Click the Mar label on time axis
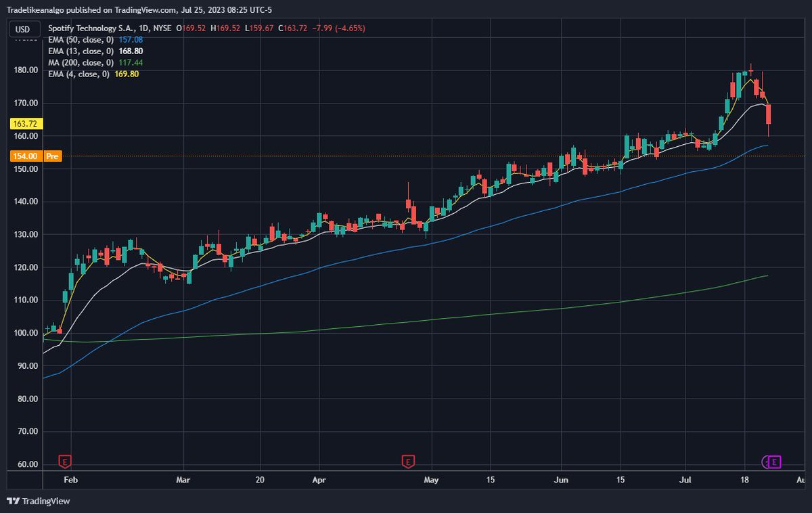This screenshot has width=812, height=513. tap(183, 480)
